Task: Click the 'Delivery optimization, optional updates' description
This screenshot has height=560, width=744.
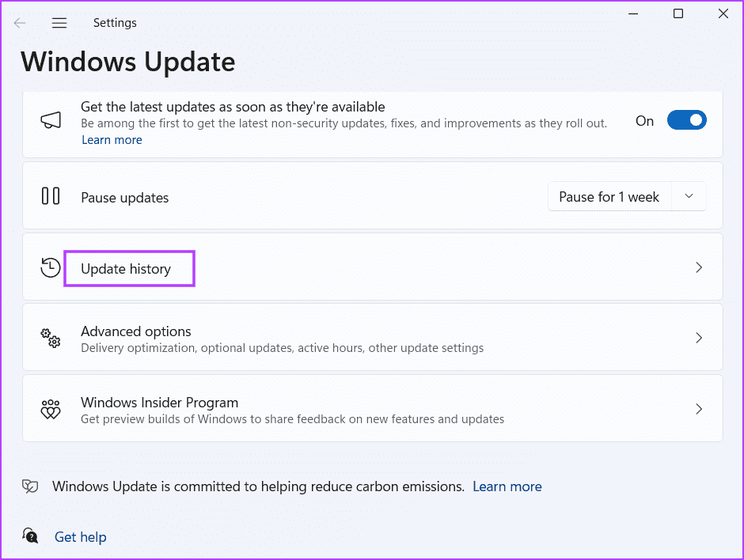Action: coord(283,348)
